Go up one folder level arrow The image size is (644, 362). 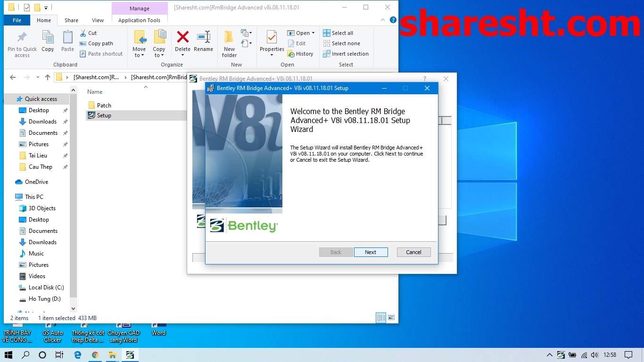pyautogui.click(x=47, y=77)
